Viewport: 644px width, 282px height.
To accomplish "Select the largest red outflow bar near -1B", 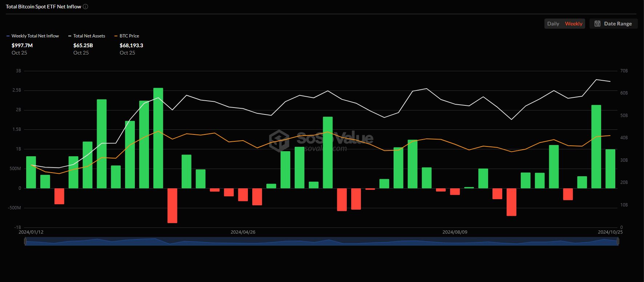I will pos(172,206).
